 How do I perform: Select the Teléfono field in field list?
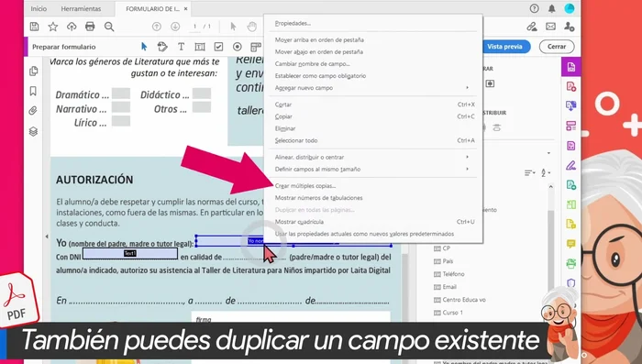454,274
